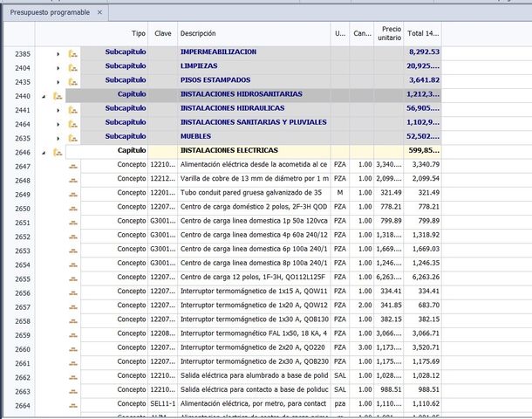532x419 pixels.
Task: Select 'Interruptor termomágnetico de 1x15 A' cell
Action: [254, 291]
